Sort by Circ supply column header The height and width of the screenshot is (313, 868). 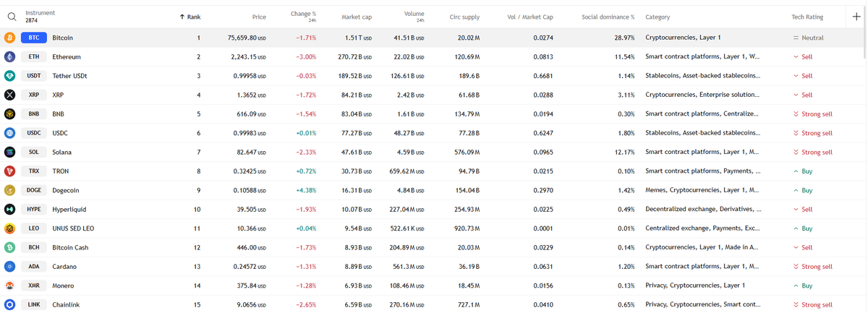point(464,17)
